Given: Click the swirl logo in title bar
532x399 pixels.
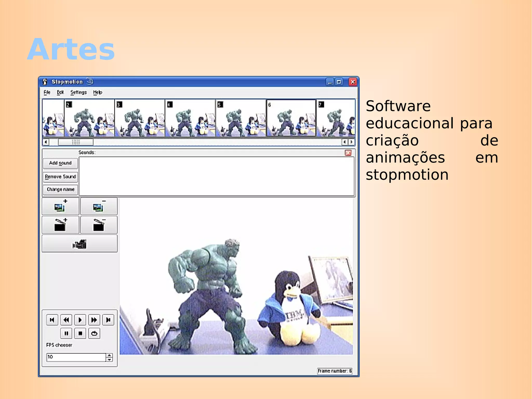Looking at the screenshot, I should [90, 82].
